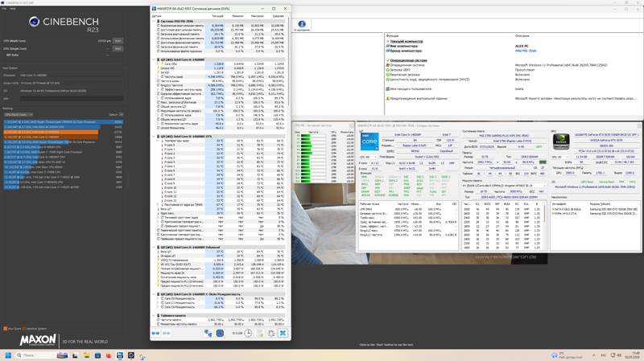The image size is (644, 361).
Task: Click the blue X close sensors icon
Action: click(x=283, y=333)
